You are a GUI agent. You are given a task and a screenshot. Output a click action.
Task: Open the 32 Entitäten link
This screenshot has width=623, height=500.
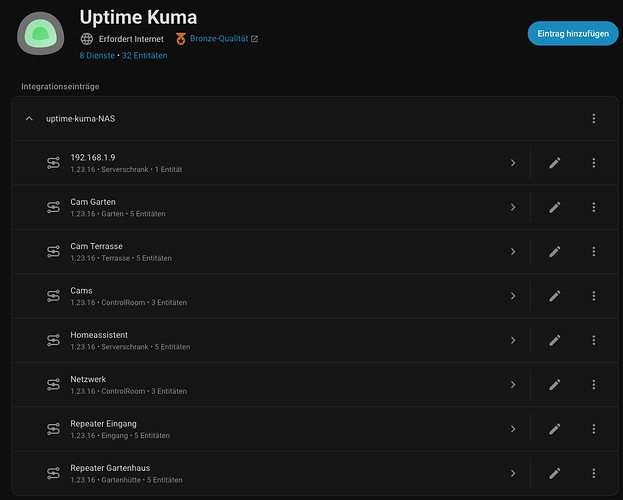click(x=145, y=56)
